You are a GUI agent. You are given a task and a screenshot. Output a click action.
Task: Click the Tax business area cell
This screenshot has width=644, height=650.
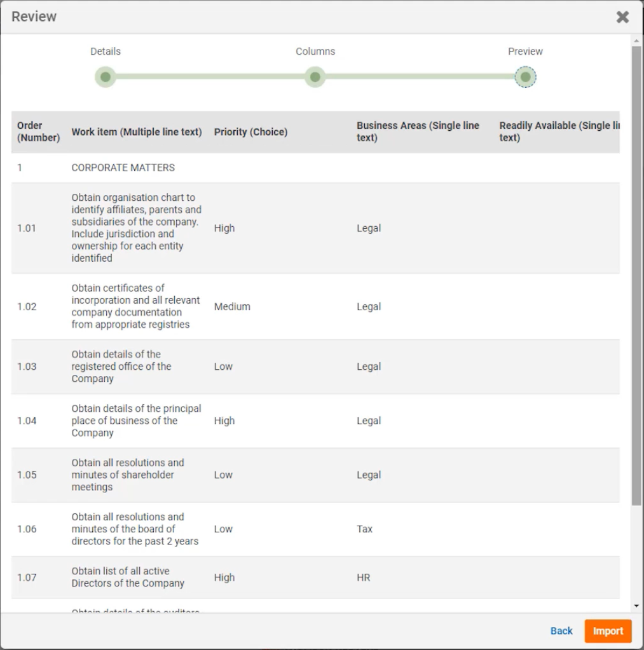tap(364, 529)
